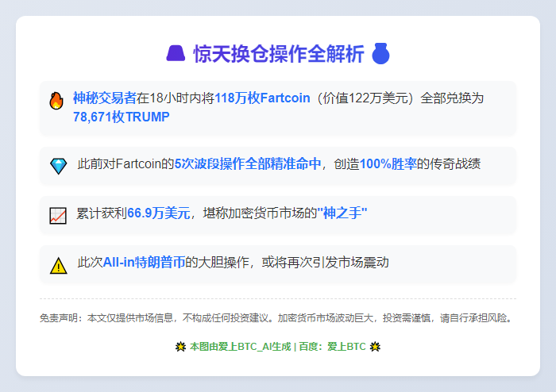Click green text 百度：爱上BTC
556x392 pixels.
pyautogui.click(x=332, y=346)
